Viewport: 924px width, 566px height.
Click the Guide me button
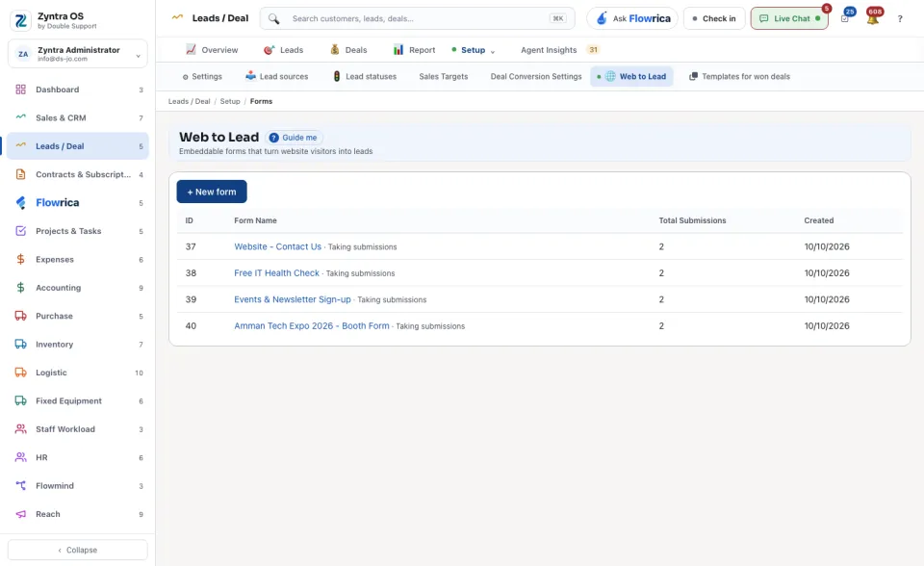pos(294,138)
